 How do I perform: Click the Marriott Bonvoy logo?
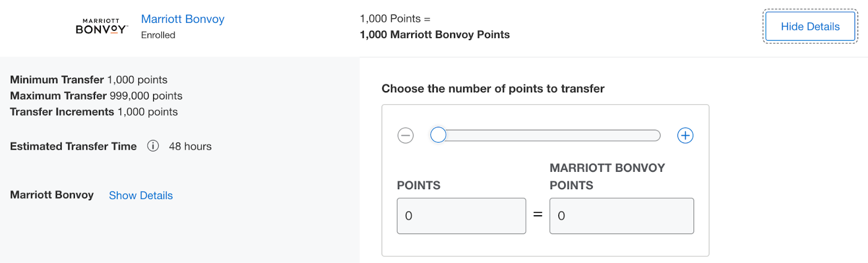tap(101, 26)
